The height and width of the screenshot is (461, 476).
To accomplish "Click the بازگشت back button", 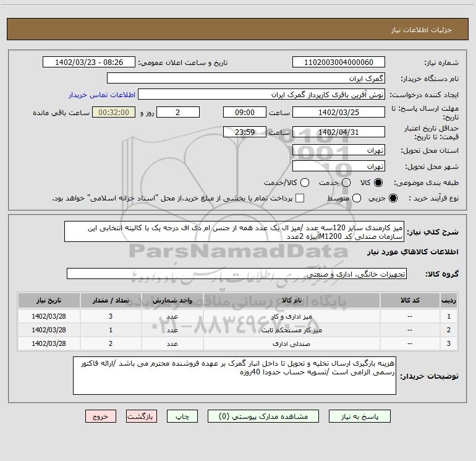I will tap(142, 416).
